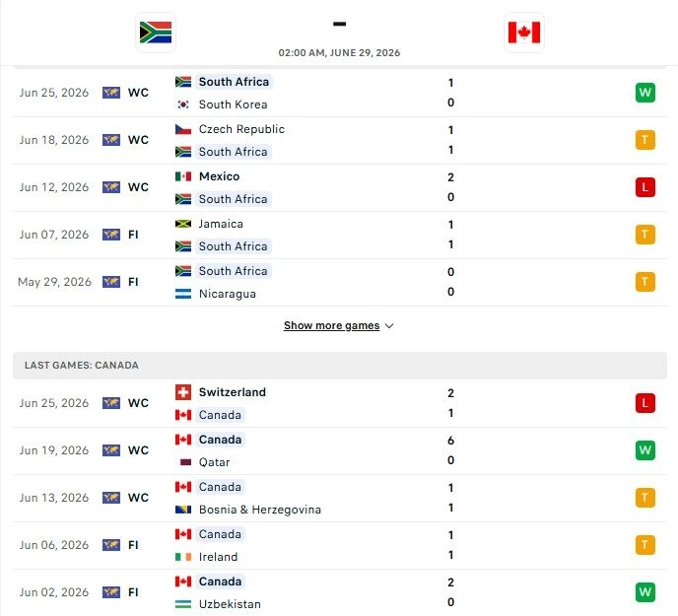Open the Jun 25, 2026 South Korea match row
This screenshot has width=678, height=616.
(x=339, y=93)
